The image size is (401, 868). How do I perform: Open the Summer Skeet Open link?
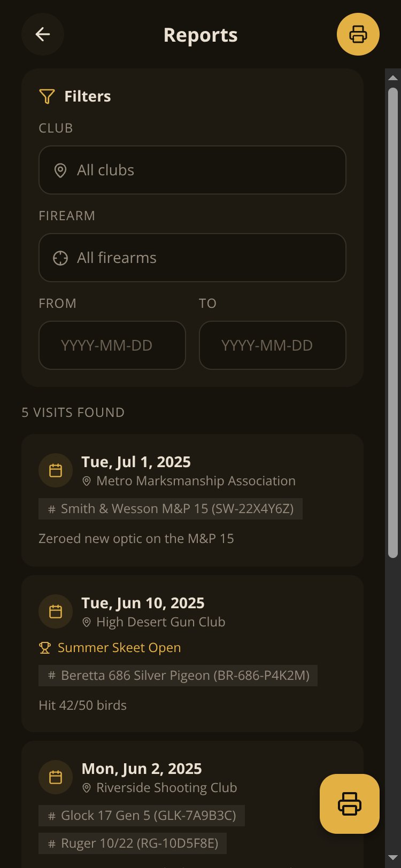pyautogui.click(x=119, y=648)
